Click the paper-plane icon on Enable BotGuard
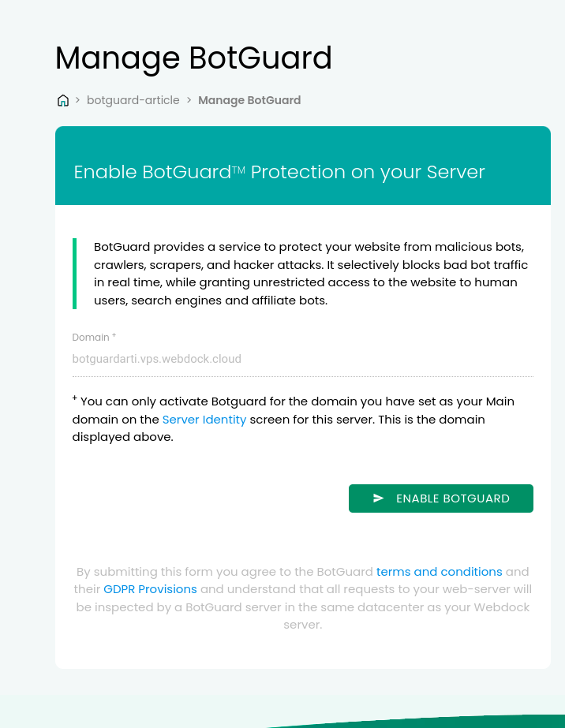The width and height of the screenshot is (565, 728). click(x=378, y=498)
